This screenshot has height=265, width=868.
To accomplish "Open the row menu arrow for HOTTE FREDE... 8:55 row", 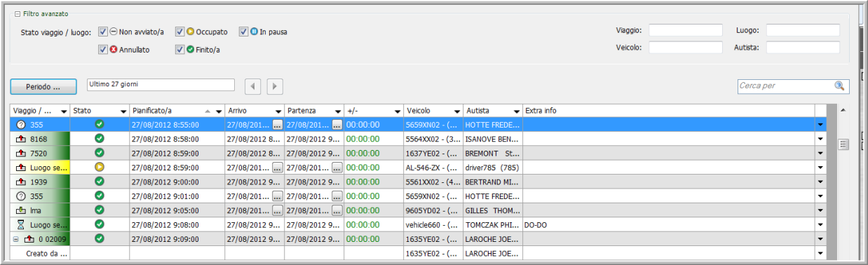I will 820,125.
